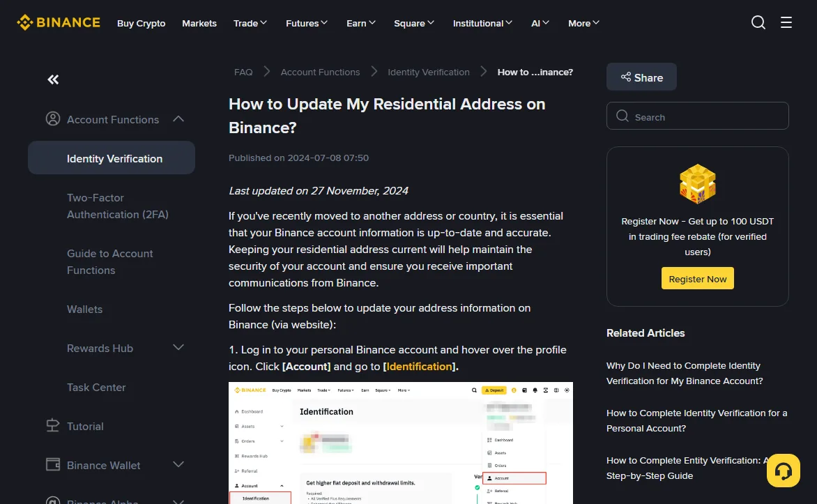This screenshot has height=504, width=817.
Task: Click the Binance logo in header
Action: click(x=59, y=22)
